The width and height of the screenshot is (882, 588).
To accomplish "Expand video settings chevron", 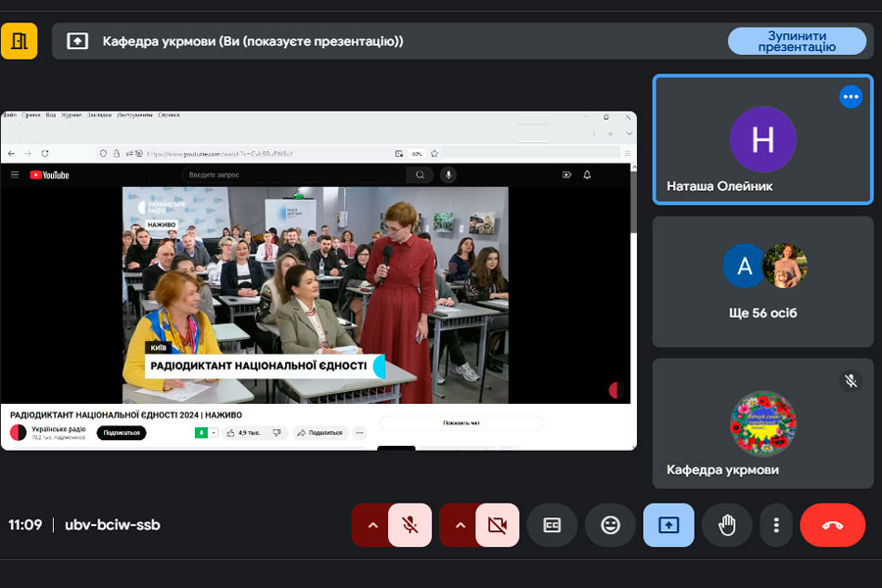I will (460, 525).
